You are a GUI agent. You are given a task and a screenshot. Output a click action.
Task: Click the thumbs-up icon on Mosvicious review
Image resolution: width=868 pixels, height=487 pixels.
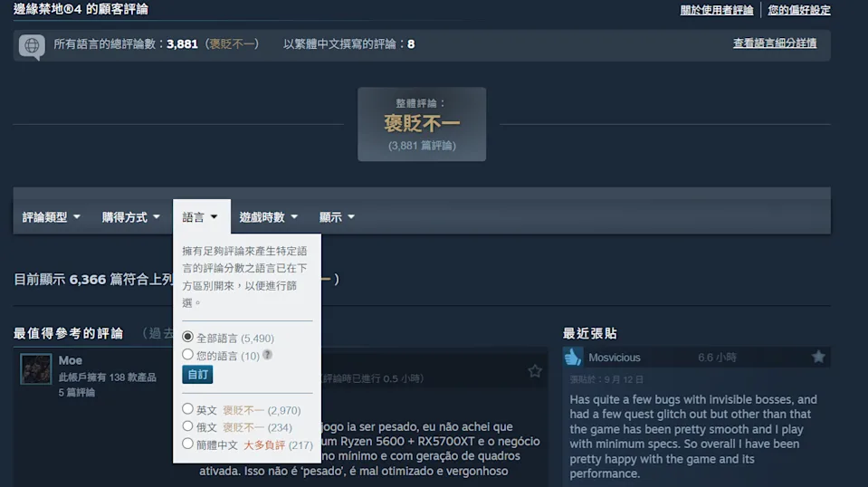[x=573, y=357]
